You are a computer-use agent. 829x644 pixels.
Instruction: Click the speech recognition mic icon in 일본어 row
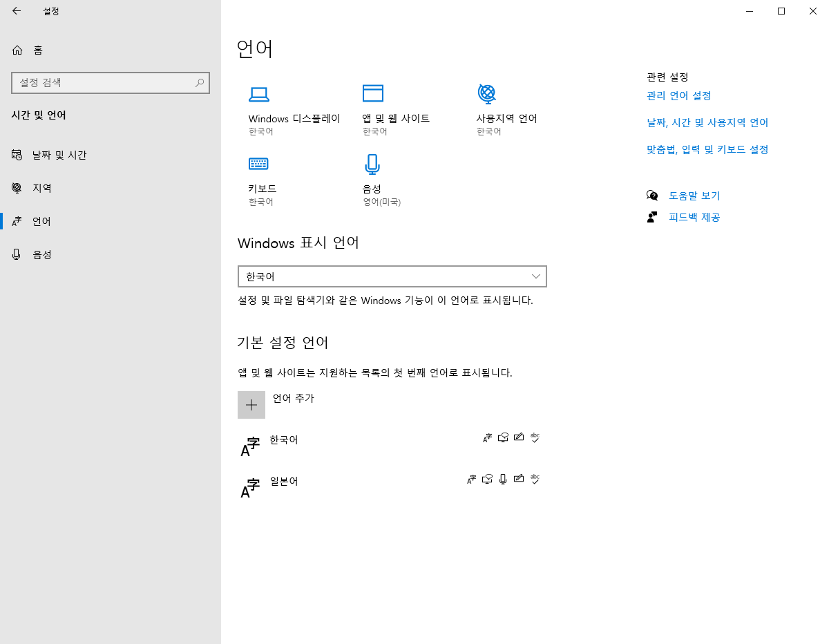coord(503,479)
